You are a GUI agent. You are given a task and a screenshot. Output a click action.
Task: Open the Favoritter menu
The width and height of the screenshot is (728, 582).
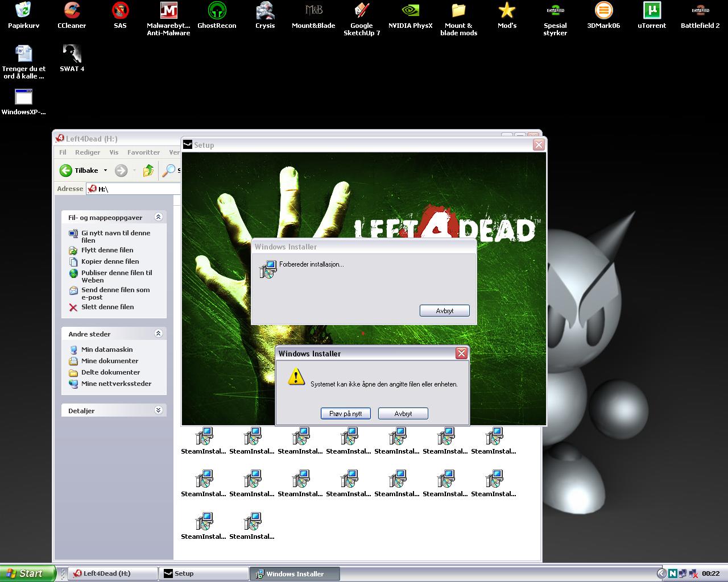(x=143, y=152)
